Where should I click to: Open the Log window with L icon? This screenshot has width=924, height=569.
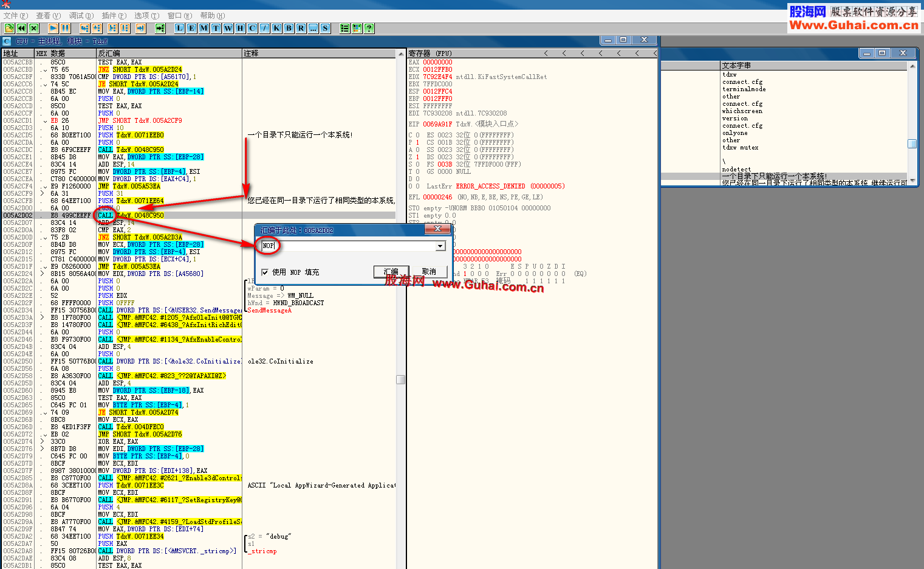point(179,28)
